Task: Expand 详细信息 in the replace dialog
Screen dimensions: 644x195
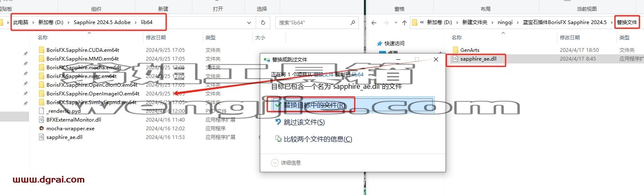Action: (x=286, y=163)
